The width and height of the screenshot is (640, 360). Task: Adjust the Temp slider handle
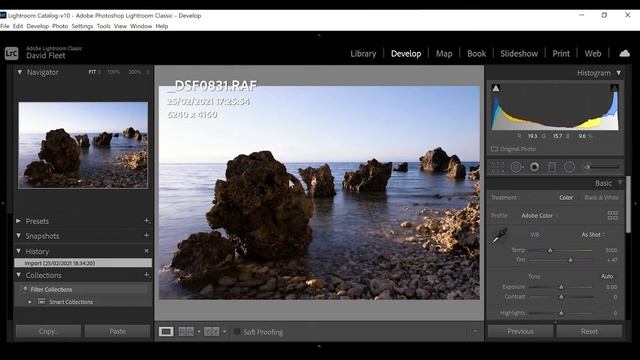550,250
